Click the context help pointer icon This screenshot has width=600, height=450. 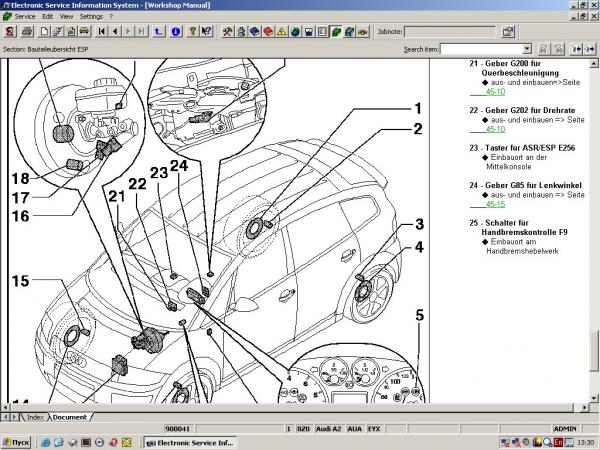pos(206,31)
